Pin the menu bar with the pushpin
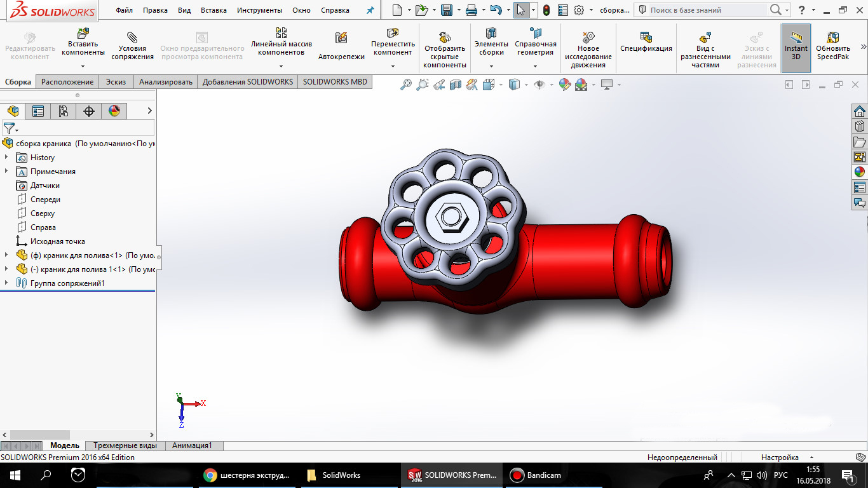Screen dimensions: 868x488 click(370, 11)
